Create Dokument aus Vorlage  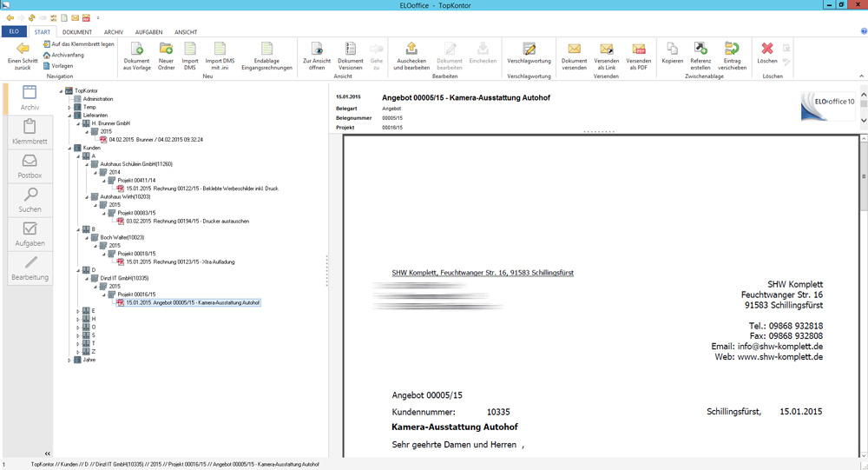(x=136, y=56)
